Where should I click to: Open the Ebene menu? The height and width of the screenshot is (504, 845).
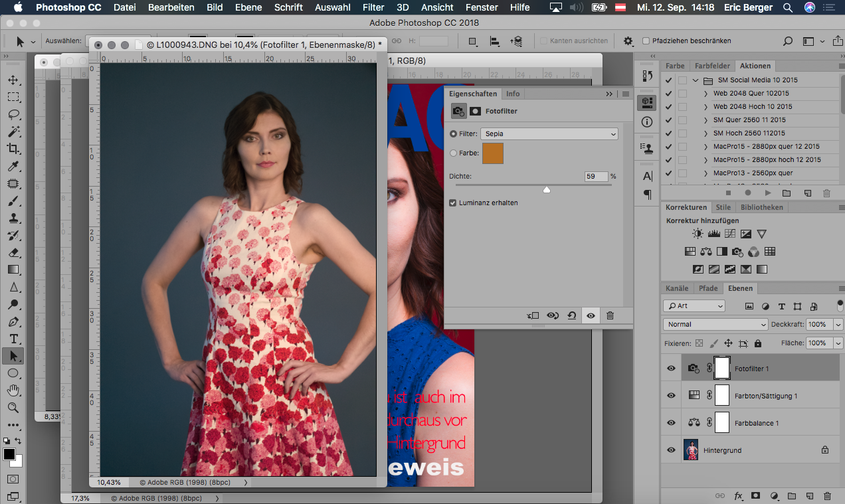[248, 7]
